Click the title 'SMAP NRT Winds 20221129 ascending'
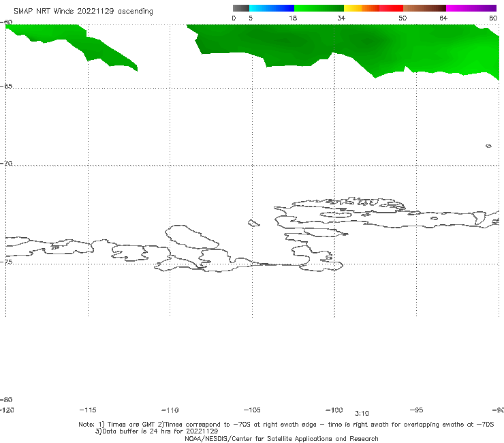The width and height of the screenshot is (504, 443). (x=83, y=12)
